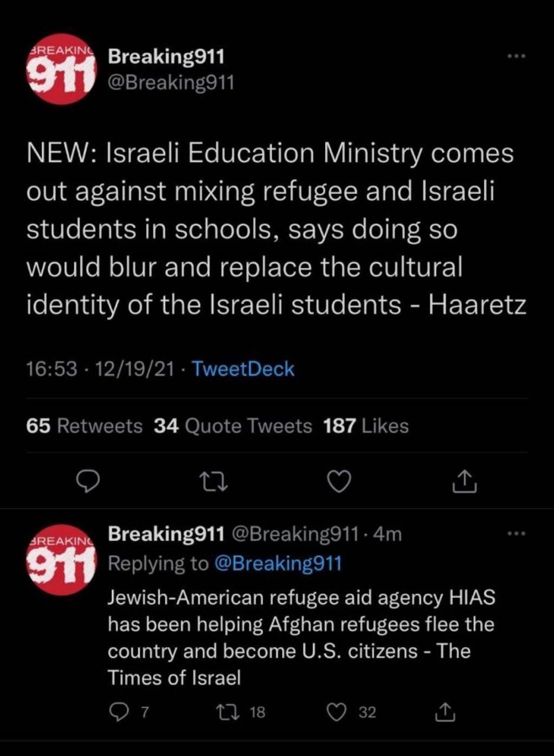This screenshot has height=756, width=554.
Task: Open the 16:53 · 12/19/21 timestamp
Action: pos(100,369)
